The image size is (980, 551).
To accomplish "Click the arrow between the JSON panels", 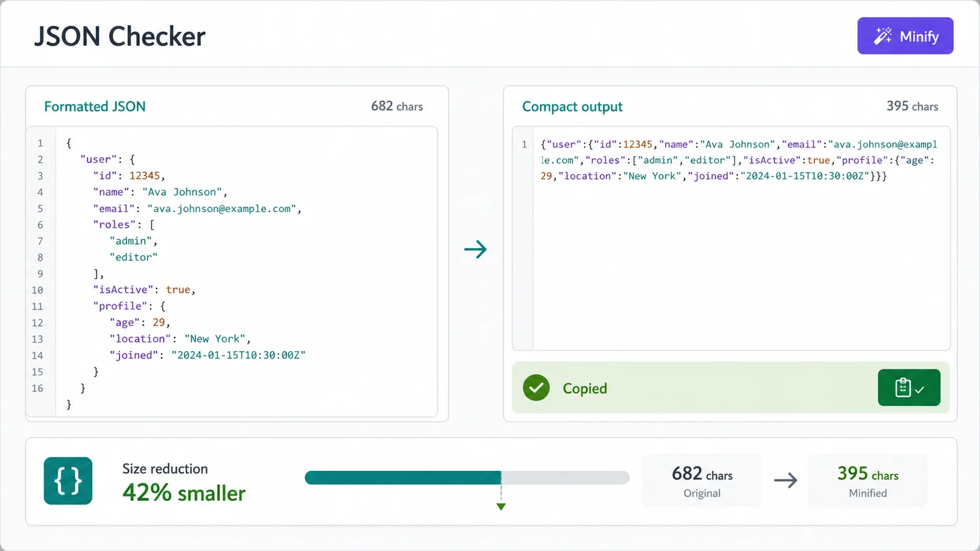I will 475,249.
